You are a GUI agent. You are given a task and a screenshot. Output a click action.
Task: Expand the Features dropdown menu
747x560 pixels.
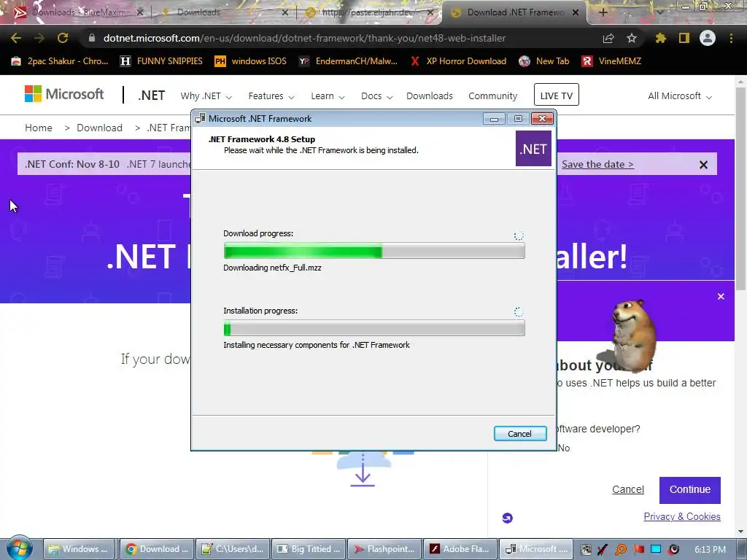[x=271, y=96]
